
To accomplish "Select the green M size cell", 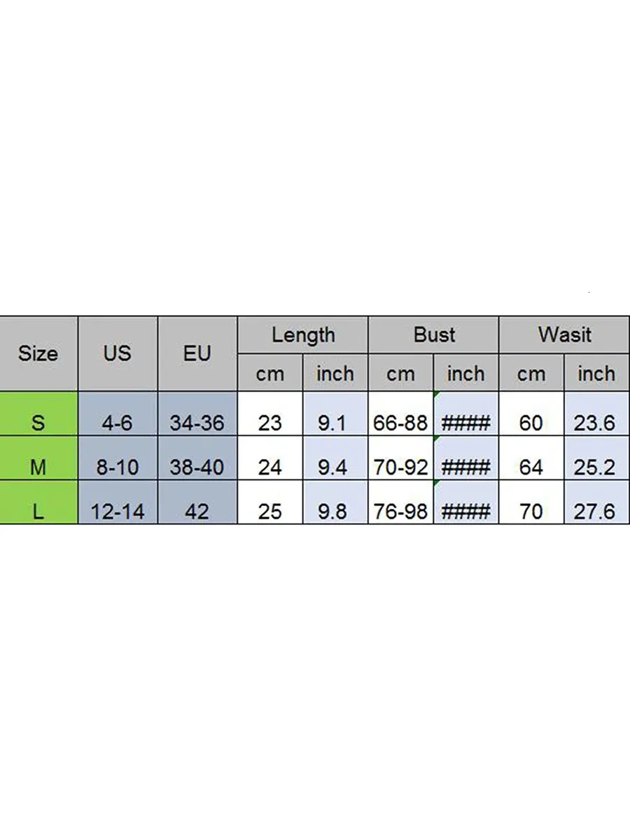I will pyautogui.click(x=38, y=467).
